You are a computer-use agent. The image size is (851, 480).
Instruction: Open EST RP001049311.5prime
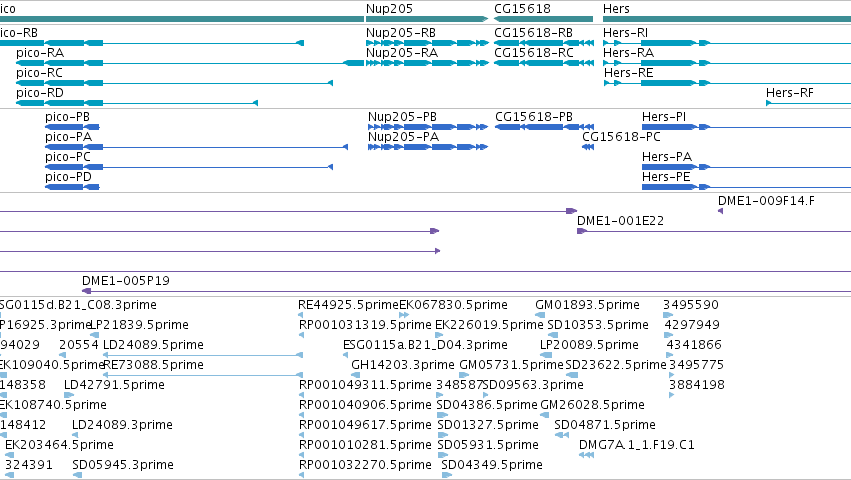(365, 385)
